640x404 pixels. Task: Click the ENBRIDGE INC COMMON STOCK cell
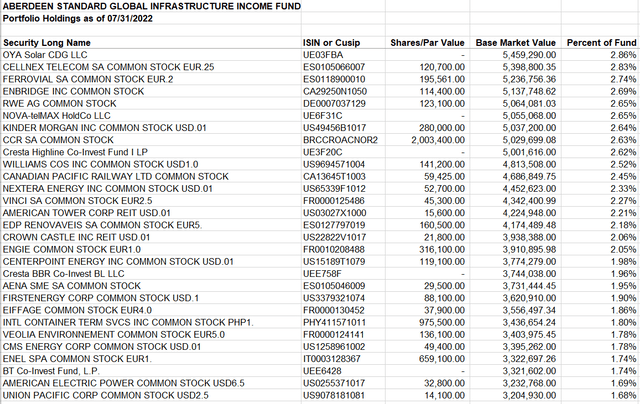click(x=73, y=91)
